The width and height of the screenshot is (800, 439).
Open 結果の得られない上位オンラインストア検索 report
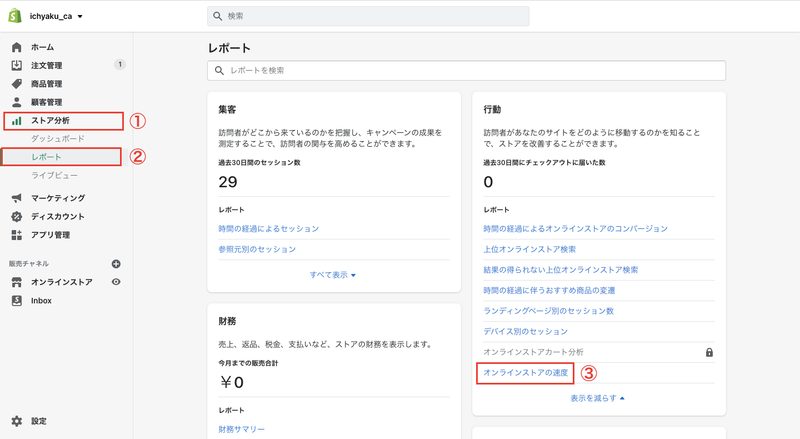coord(561,270)
